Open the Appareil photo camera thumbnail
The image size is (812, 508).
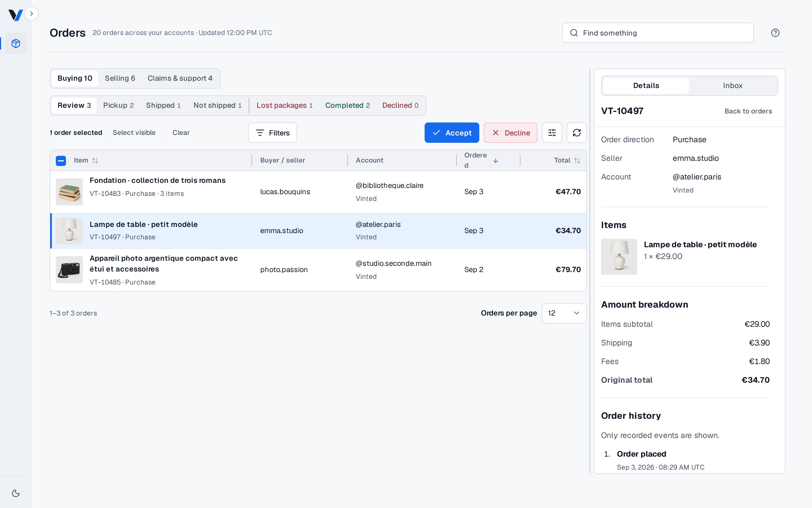coord(69,270)
